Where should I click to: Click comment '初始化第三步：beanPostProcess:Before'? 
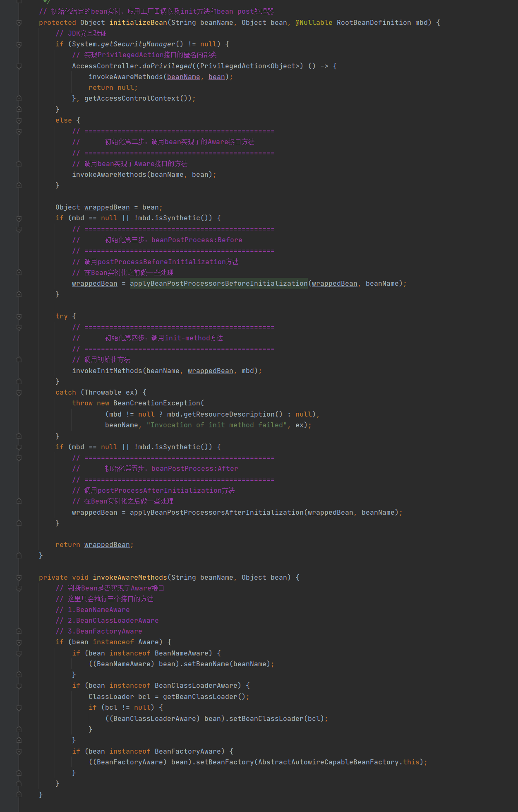click(173, 240)
